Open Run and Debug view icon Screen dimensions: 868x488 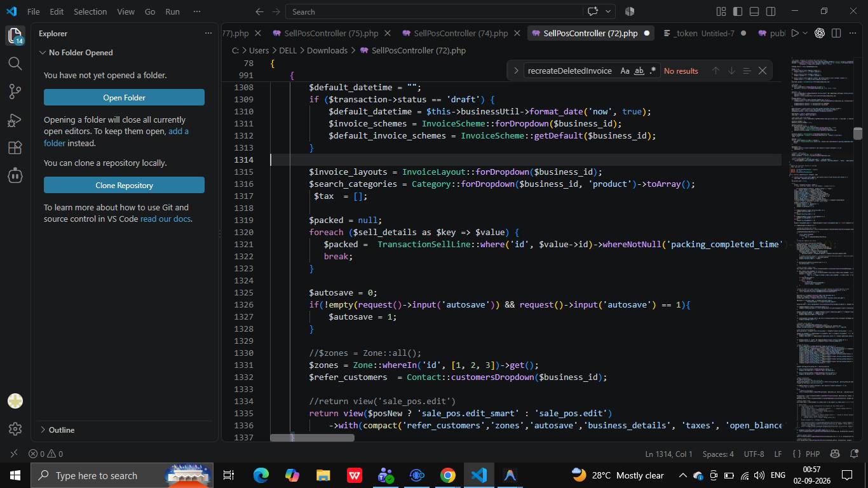pos(15,119)
